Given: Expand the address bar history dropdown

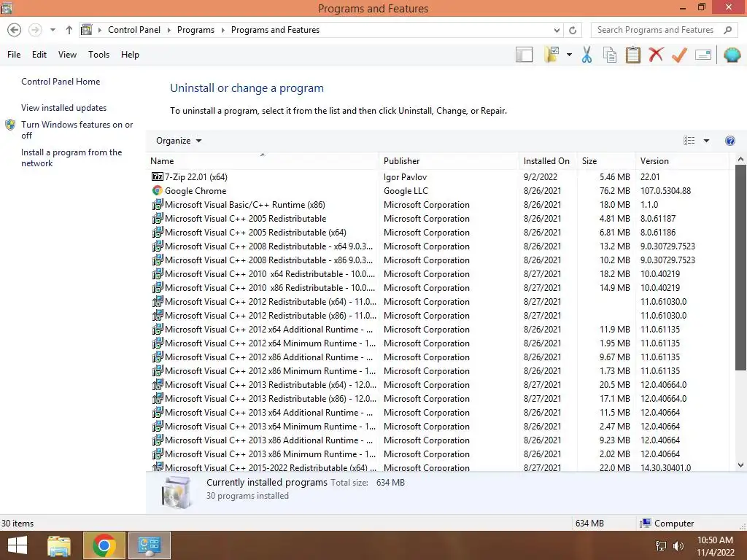Looking at the screenshot, I should click(557, 31).
